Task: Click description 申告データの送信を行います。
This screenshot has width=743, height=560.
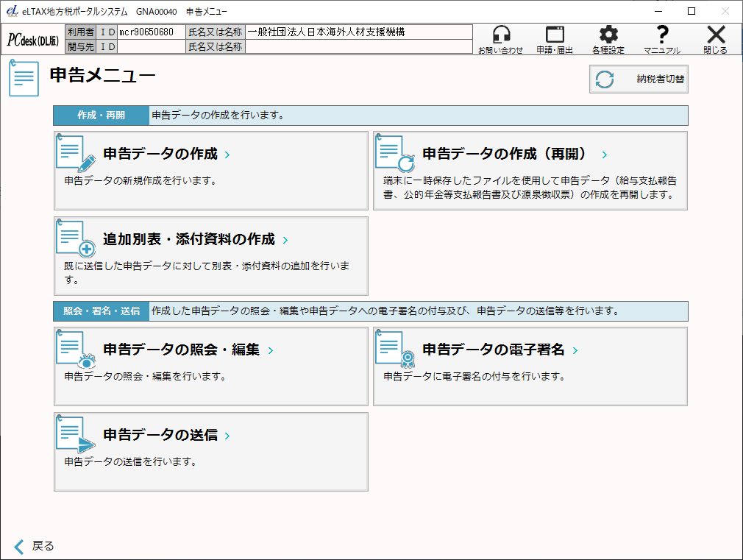Action: (131, 462)
